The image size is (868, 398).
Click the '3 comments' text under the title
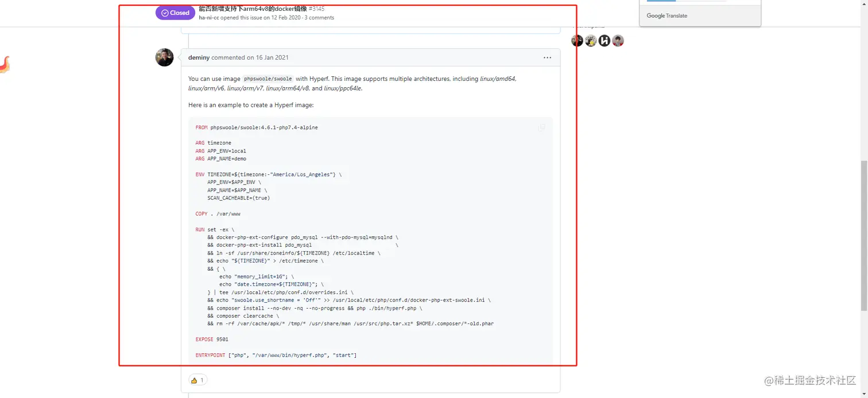click(319, 18)
